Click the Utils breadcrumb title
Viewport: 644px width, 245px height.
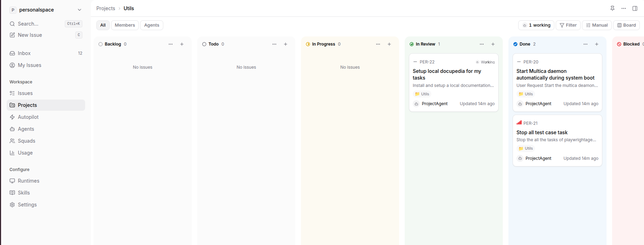(129, 8)
